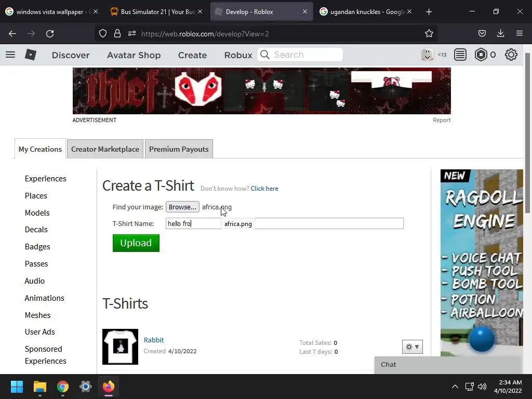Select Decals in the sidebar

tap(36, 230)
